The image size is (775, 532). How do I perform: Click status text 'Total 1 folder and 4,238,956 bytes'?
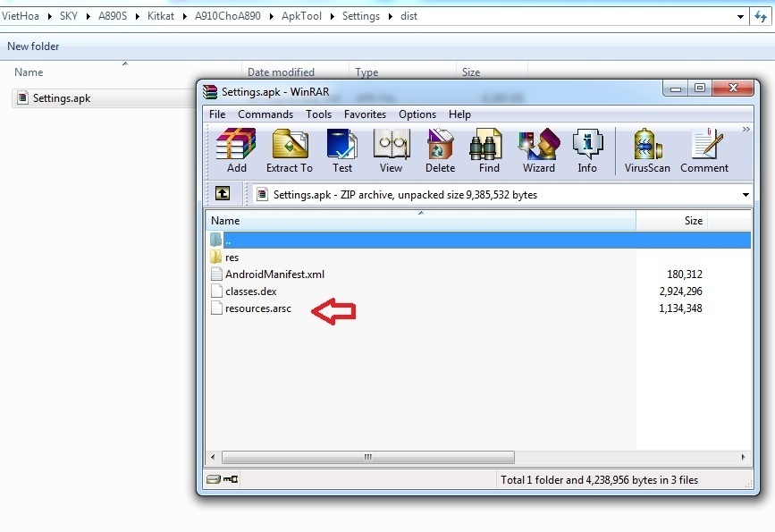[599, 480]
